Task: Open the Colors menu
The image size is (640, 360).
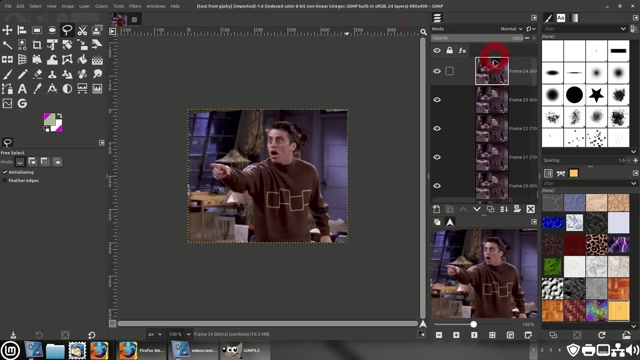Action: 101,6
